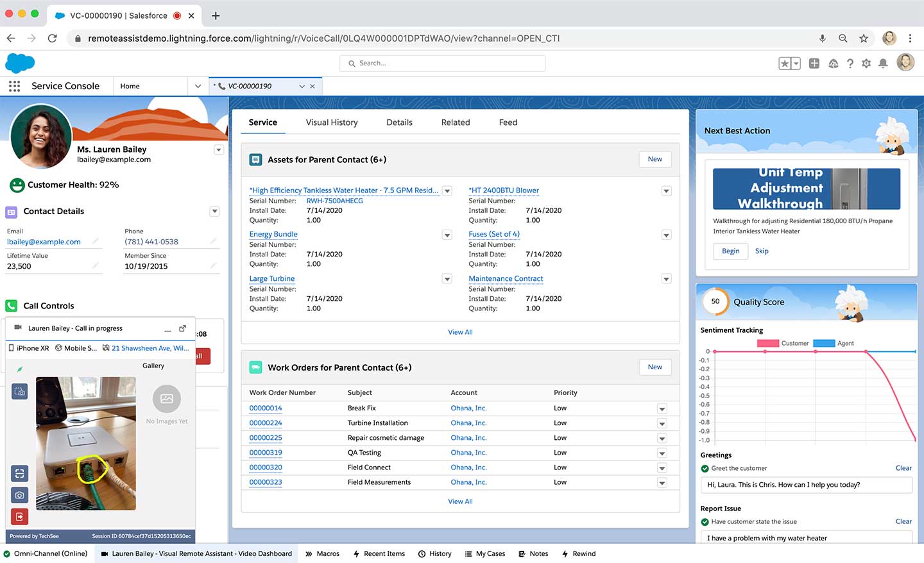The width and height of the screenshot is (924, 563).
Task: Open the App Launcher grid icon
Action: 14,86
